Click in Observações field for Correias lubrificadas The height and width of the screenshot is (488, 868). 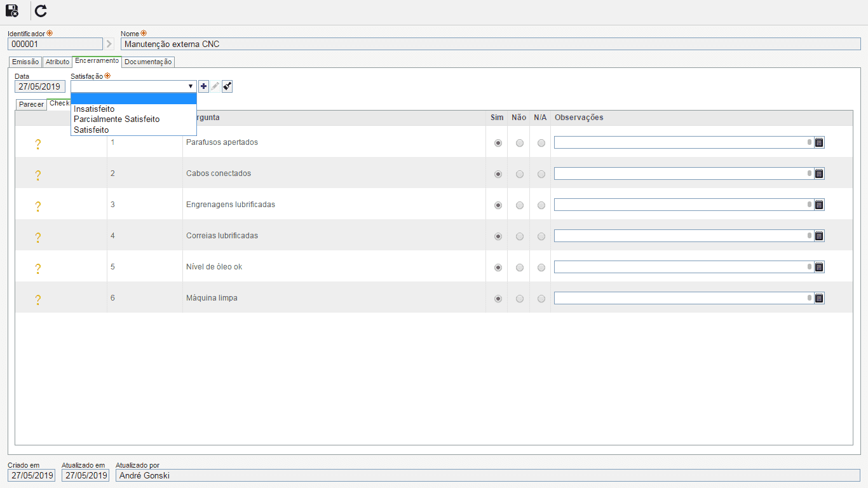(684, 236)
